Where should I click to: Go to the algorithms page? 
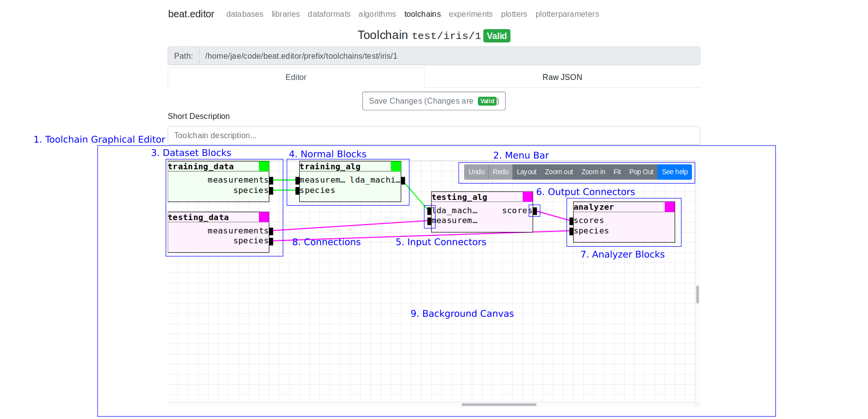point(377,14)
